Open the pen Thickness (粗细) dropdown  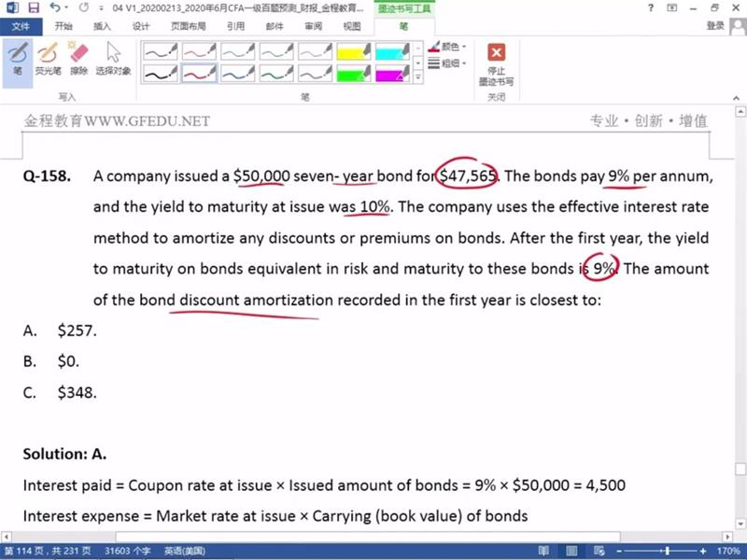pos(448,63)
